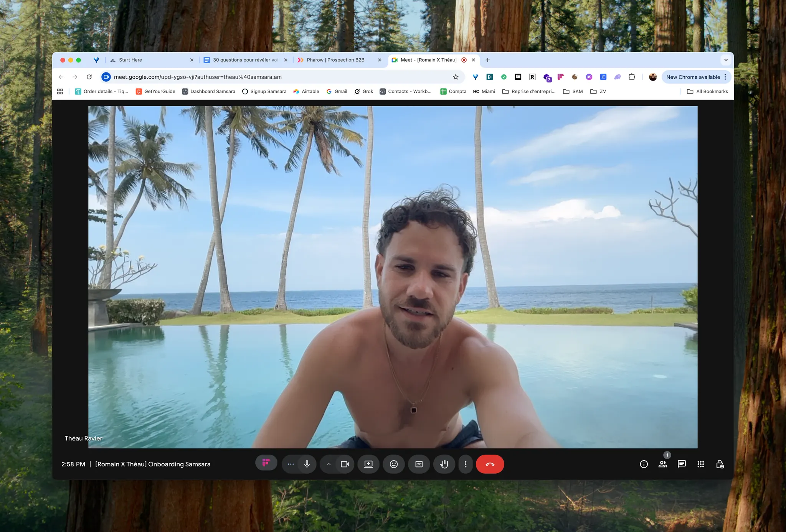This screenshot has width=786, height=532.
Task: Open audio settings three-dot menu beside microphone
Action: point(291,464)
